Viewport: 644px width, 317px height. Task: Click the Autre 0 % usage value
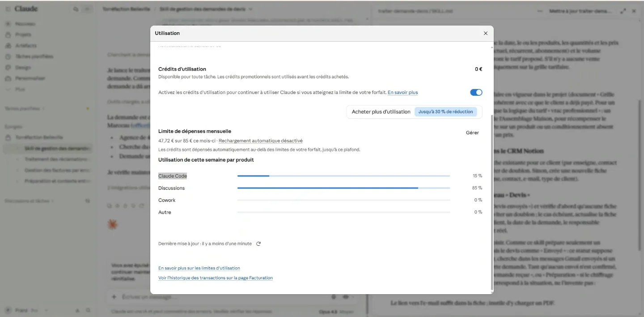[x=478, y=212]
